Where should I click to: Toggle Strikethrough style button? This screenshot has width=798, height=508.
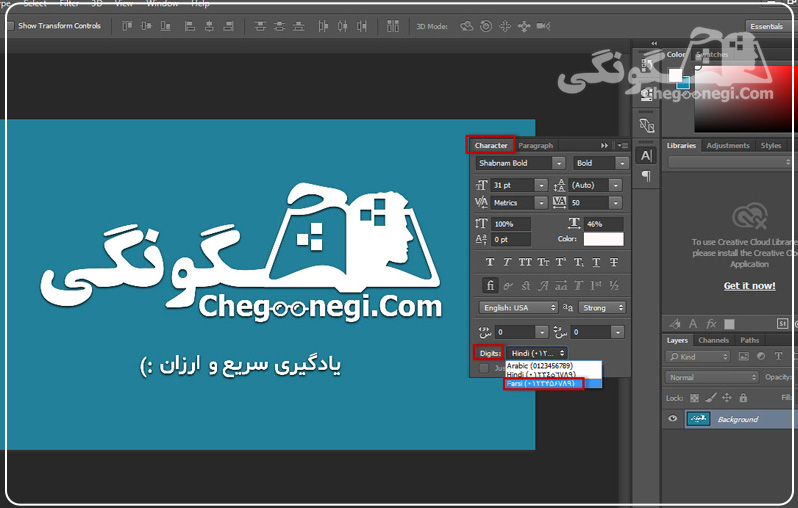pyautogui.click(x=614, y=262)
